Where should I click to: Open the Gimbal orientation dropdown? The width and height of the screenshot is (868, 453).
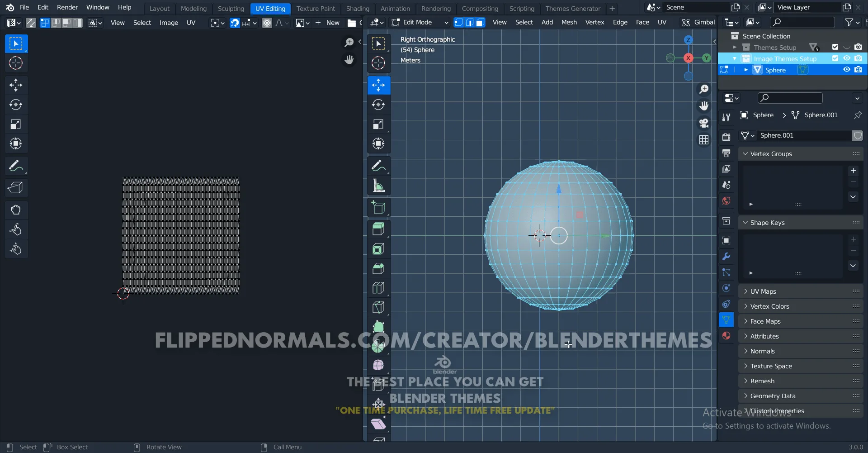click(699, 22)
